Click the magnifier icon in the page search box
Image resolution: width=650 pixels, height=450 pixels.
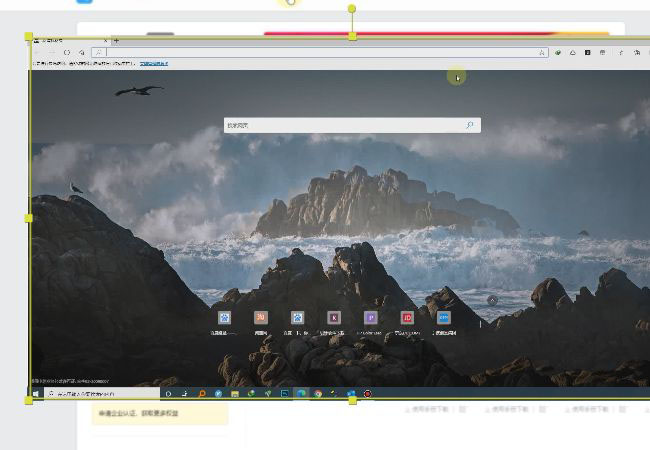[470, 125]
